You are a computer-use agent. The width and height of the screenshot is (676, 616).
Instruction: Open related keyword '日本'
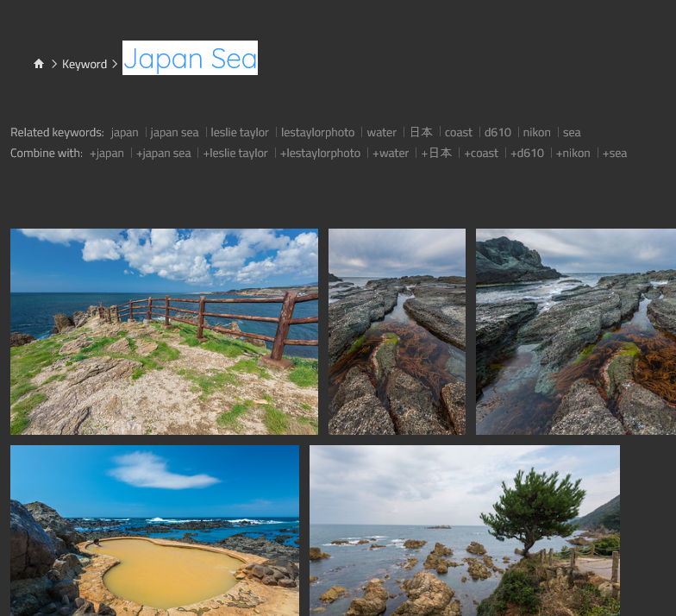(421, 132)
